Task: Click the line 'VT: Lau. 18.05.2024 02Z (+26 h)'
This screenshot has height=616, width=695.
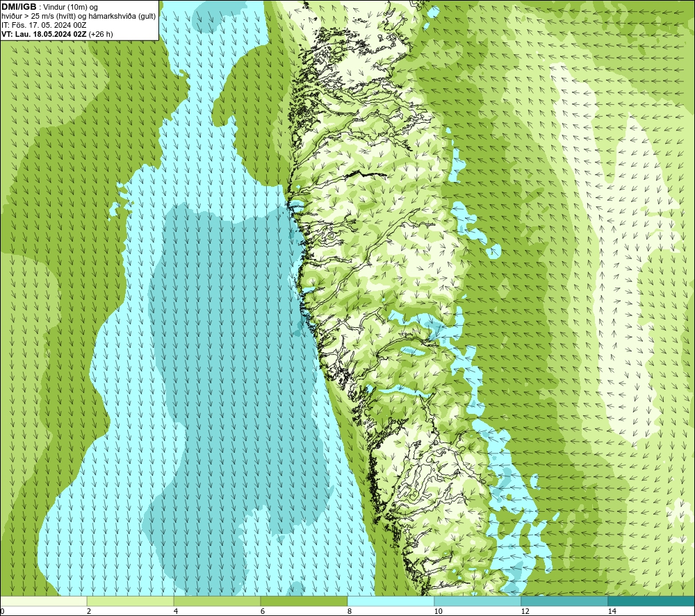Action: pyautogui.click(x=57, y=34)
